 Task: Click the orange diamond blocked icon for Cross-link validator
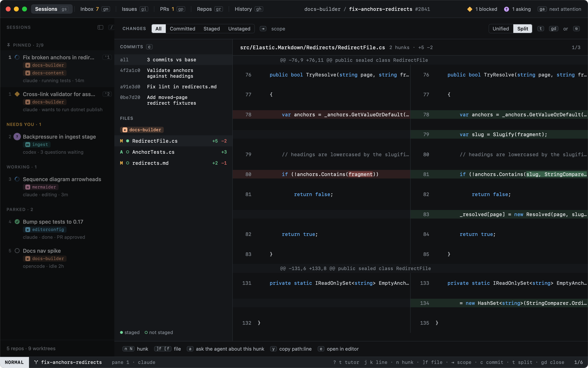(17, 94)
